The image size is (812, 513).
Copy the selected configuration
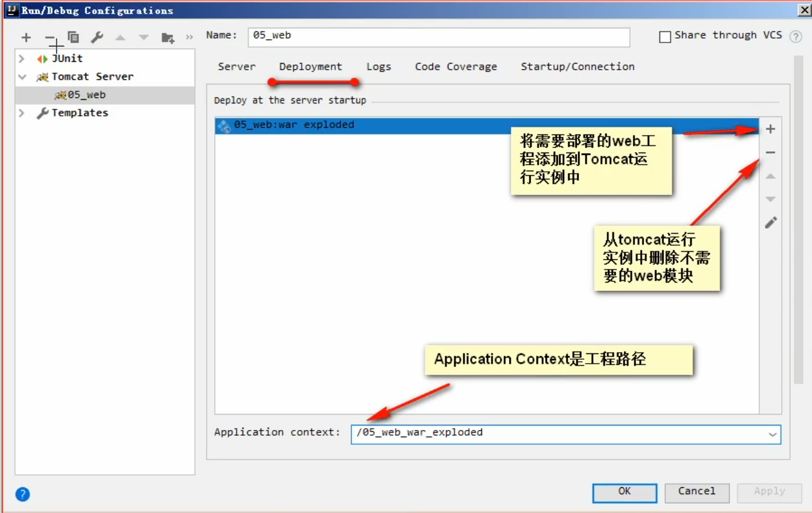point(73,38)
